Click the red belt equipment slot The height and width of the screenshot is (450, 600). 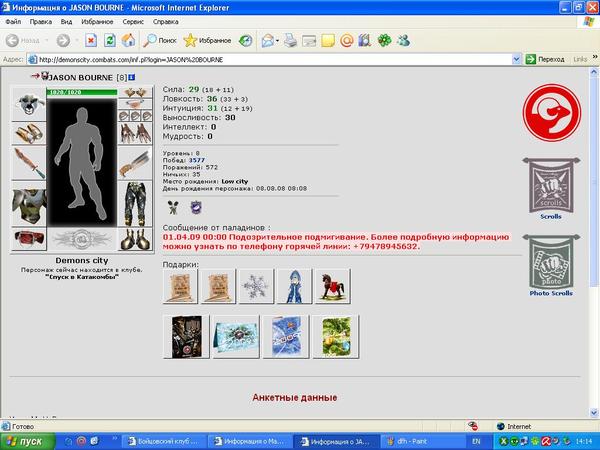click(29, 239)
